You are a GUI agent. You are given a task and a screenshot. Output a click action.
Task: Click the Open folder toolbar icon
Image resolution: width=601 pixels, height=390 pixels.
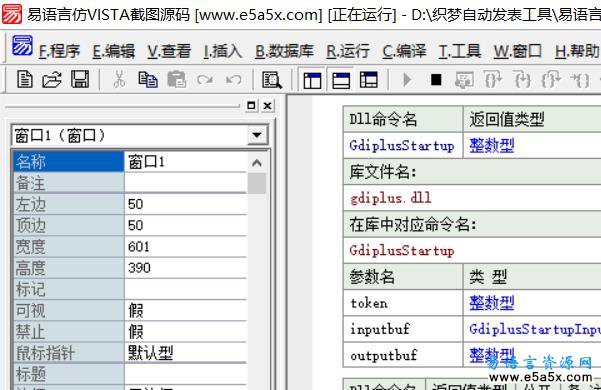(52, 80)
